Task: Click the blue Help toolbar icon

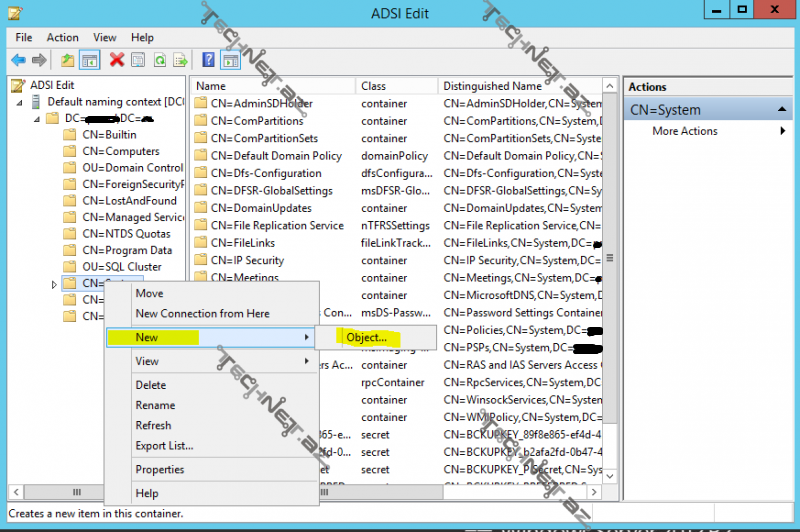Action: tap(208, 60)
